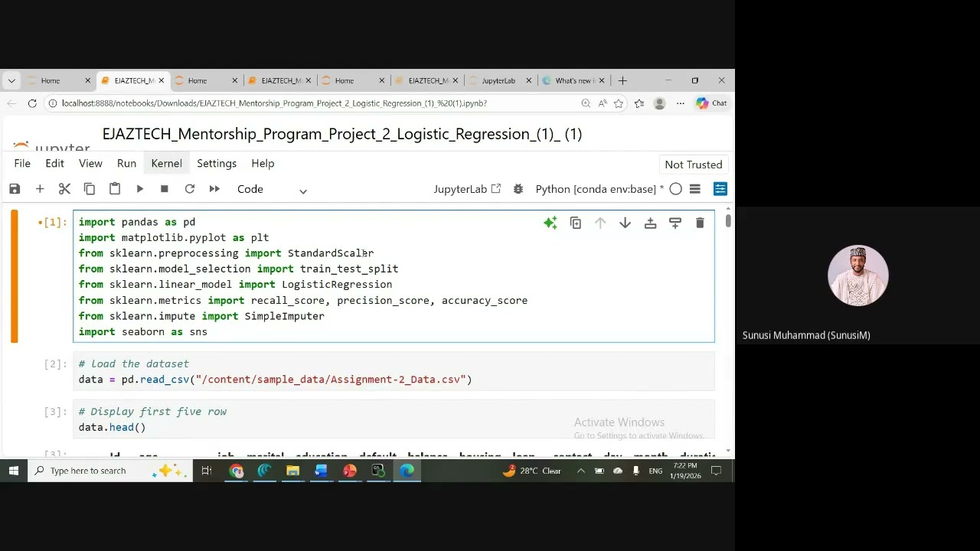Screen dimensions: 980x551
Task: Toggle the blue side panel icon
Action: 720,189
